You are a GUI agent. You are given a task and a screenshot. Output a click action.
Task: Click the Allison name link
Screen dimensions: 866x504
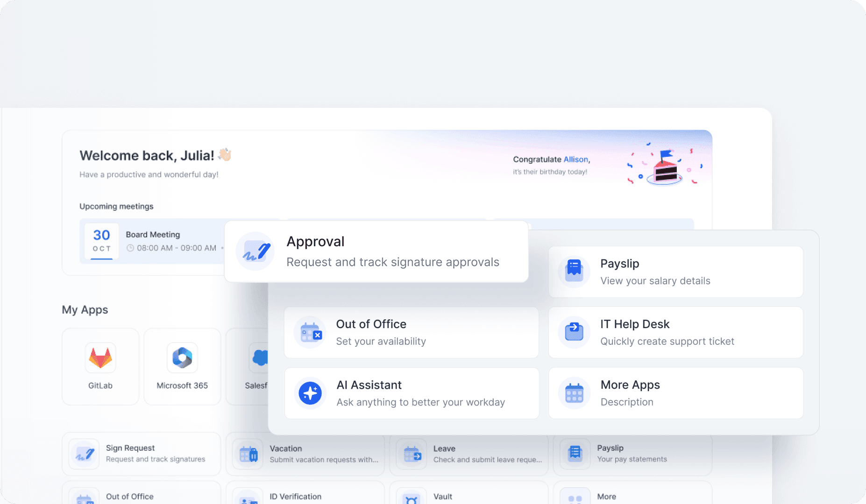tap(577, 159)
